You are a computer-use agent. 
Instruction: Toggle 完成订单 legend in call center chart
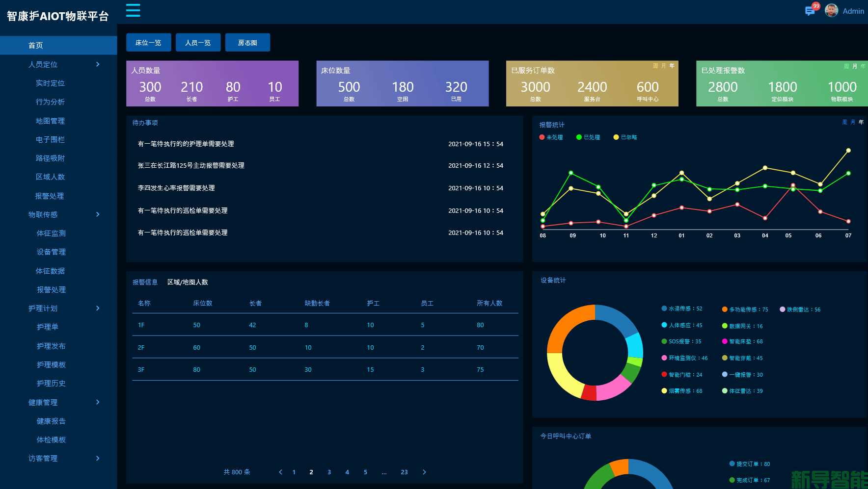750,480
